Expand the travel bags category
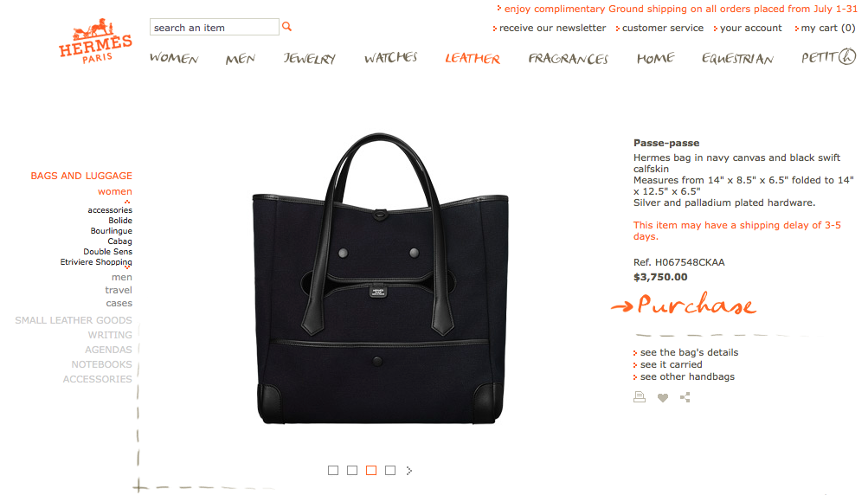Screen dimensions: 868x495 tap(119, 290)
